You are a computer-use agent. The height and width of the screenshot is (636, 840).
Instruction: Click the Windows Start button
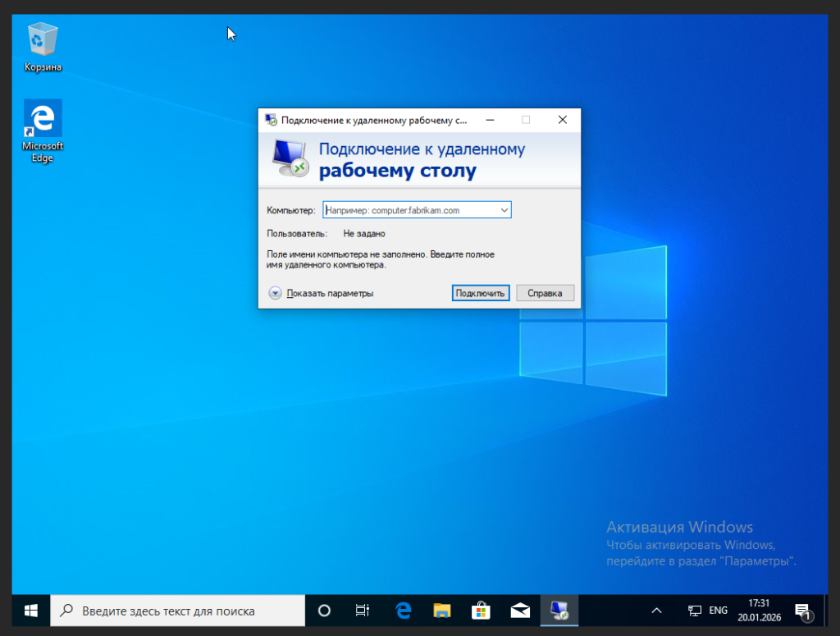pyautogui.click(x=31, y=611)
